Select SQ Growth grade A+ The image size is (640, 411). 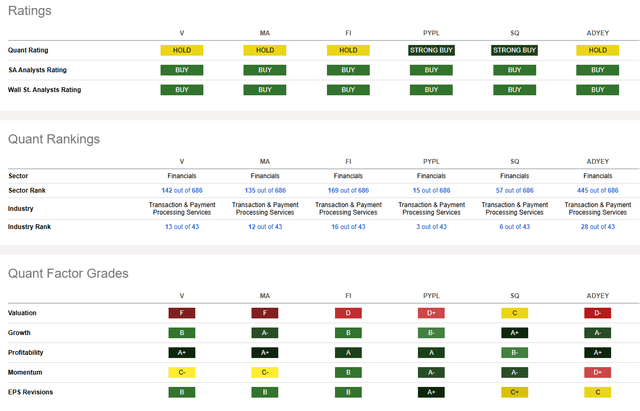click(x=515, y=333)
